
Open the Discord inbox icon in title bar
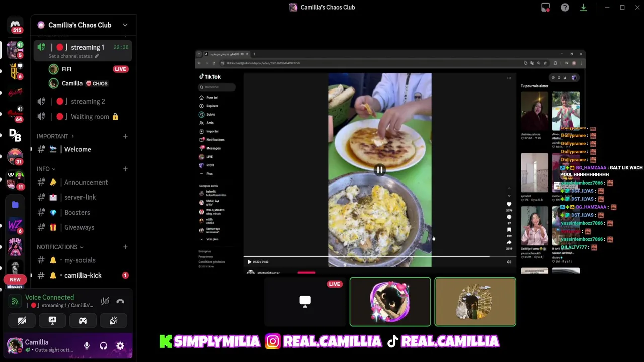point(546,7)
